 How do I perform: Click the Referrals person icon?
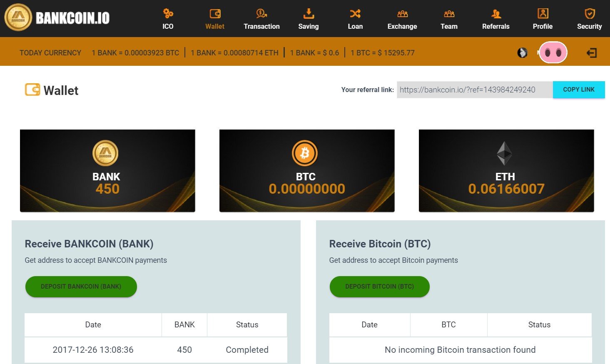(496, 14)
